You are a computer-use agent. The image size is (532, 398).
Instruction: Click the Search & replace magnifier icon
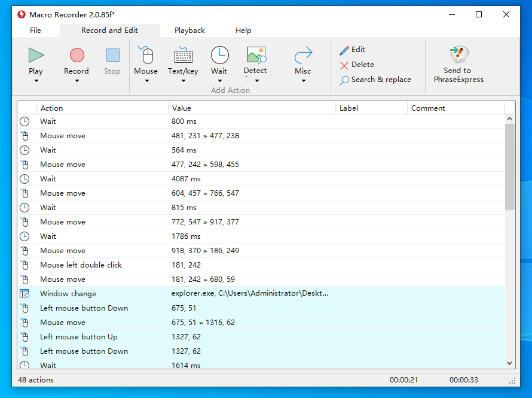(344, 80)
